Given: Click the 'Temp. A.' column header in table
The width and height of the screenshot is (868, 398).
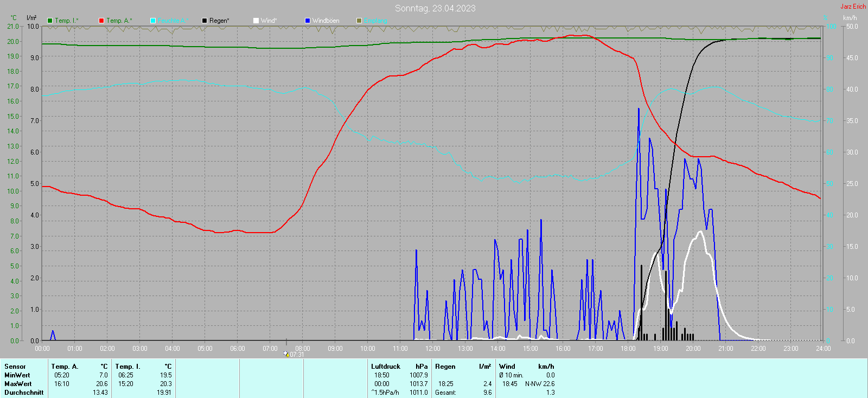Looking at the screenshot, I should (x=65, y=367).
